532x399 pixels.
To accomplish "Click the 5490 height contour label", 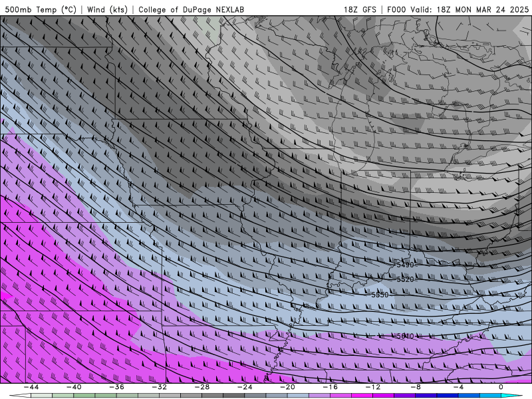I will tap(405, 265).
